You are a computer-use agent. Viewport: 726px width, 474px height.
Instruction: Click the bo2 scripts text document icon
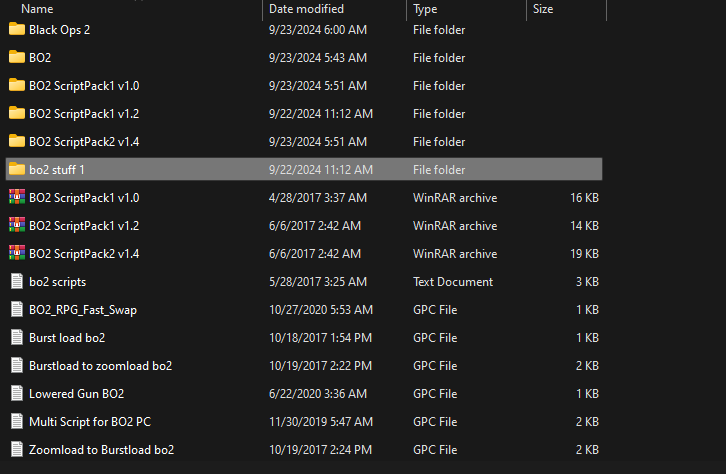click(17, 281)
